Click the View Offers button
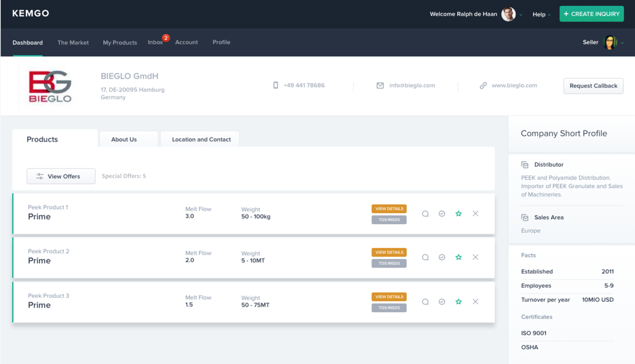 (x=61, y=176)
